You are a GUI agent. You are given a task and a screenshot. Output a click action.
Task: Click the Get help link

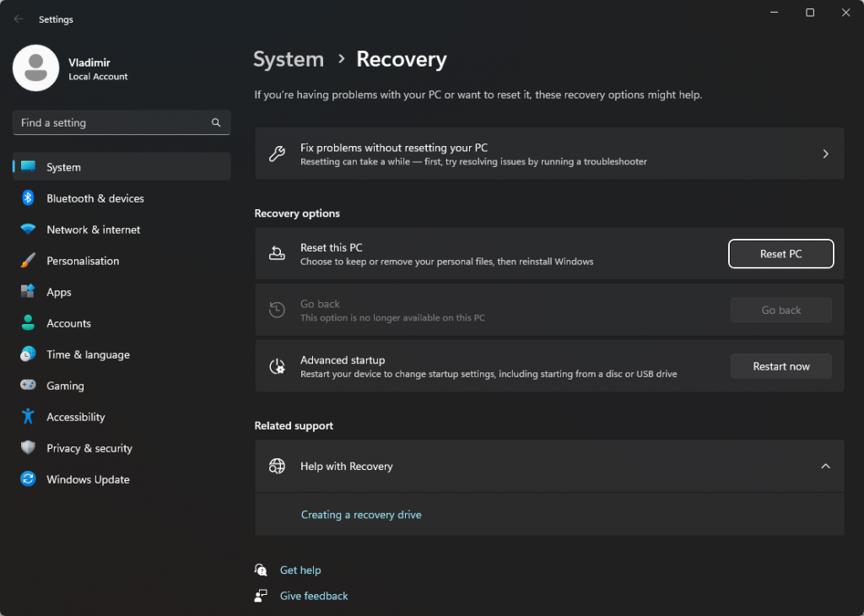pos(300,570)
